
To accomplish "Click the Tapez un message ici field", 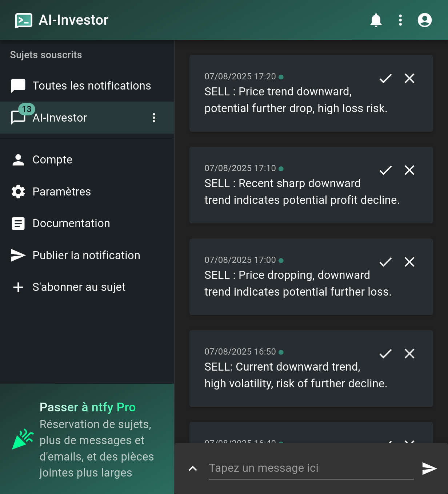I will pyautogui.click(x=311, y=468).
